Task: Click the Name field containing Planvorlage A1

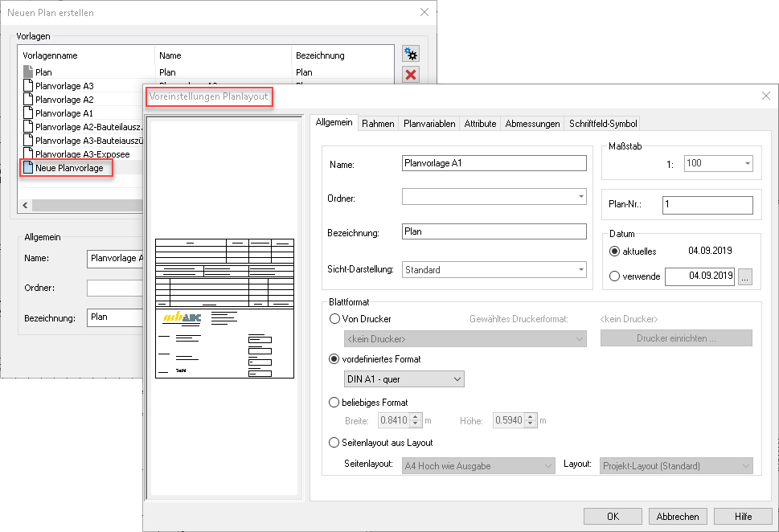Action: (494, 163)
